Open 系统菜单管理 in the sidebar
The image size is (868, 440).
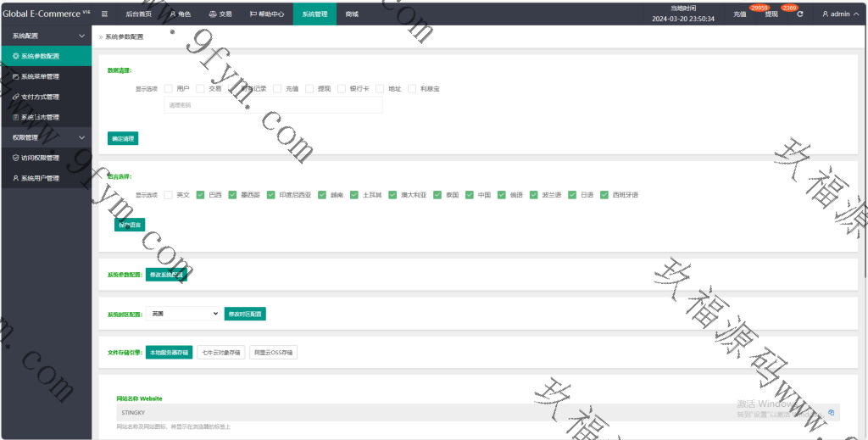pyautogui.click(x=40, y=76)
